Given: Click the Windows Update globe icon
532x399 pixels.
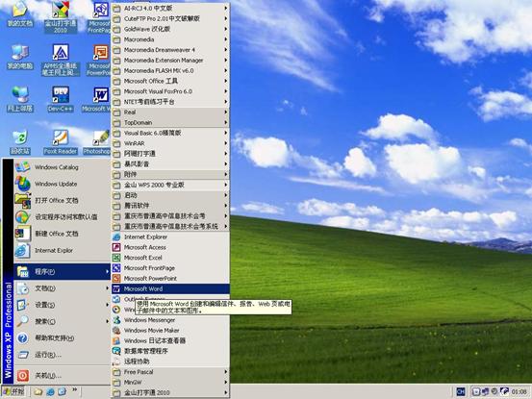Looking at the screenshot, I should (23, 184).
